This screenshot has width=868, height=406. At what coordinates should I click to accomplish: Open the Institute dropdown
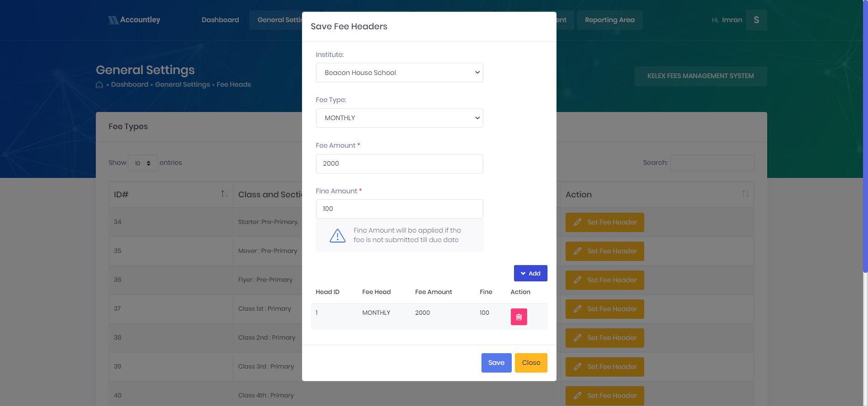point(399,73)
